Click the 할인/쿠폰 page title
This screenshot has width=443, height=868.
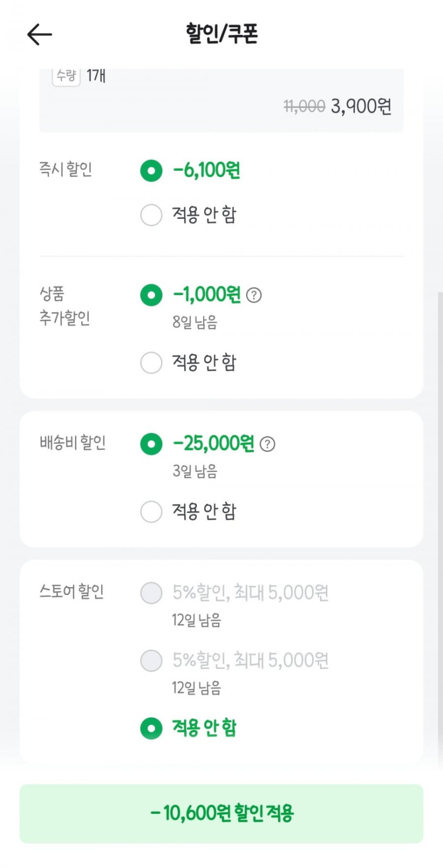[x=222, y=34]
